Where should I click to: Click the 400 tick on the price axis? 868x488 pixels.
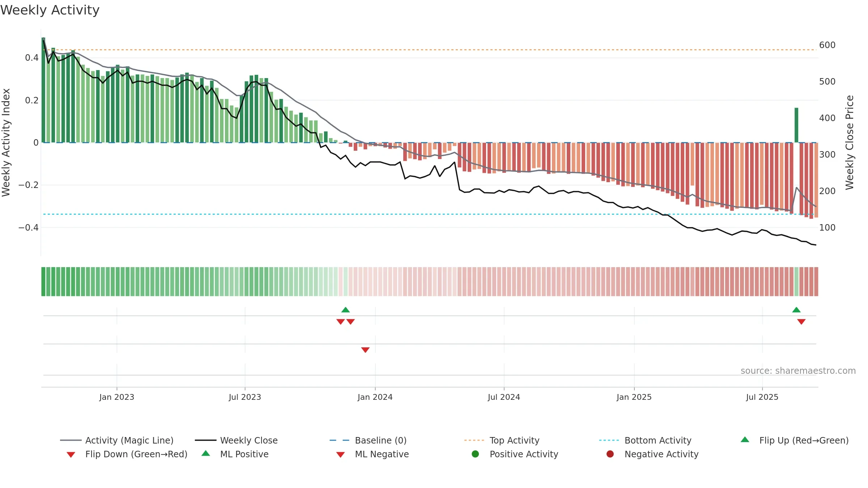coord(827,118)
